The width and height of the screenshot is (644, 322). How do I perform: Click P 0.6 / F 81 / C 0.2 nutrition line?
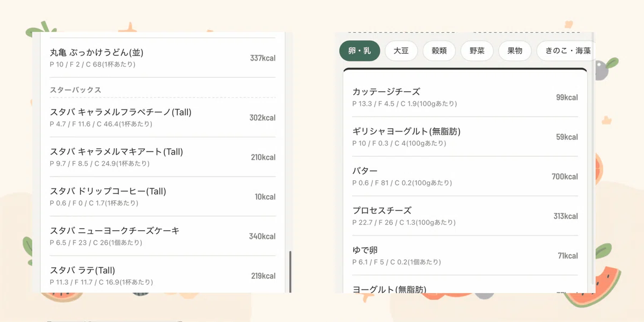pos(402,183)
